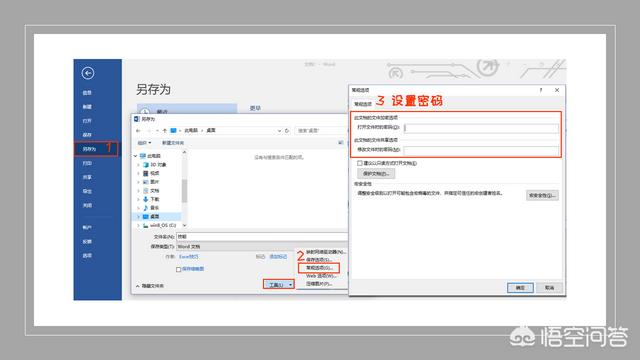Viewport: 640px width, 360px height.
Task: Click the Protect Document (保护文档) button
Action: tap(376, 173)
